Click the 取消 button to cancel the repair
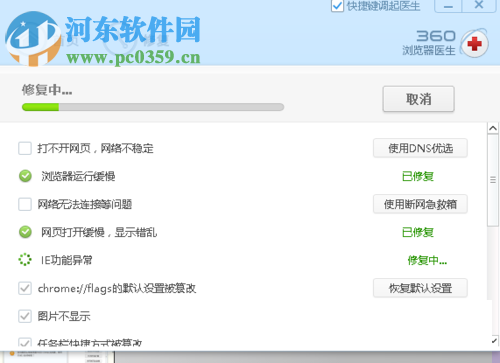The width and height of the screenshot is (500, 363). coord(418,99)
